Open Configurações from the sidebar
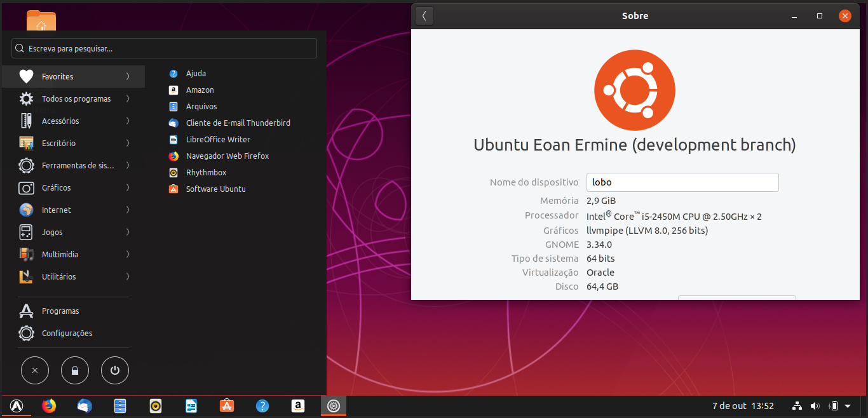 [67, 333]
